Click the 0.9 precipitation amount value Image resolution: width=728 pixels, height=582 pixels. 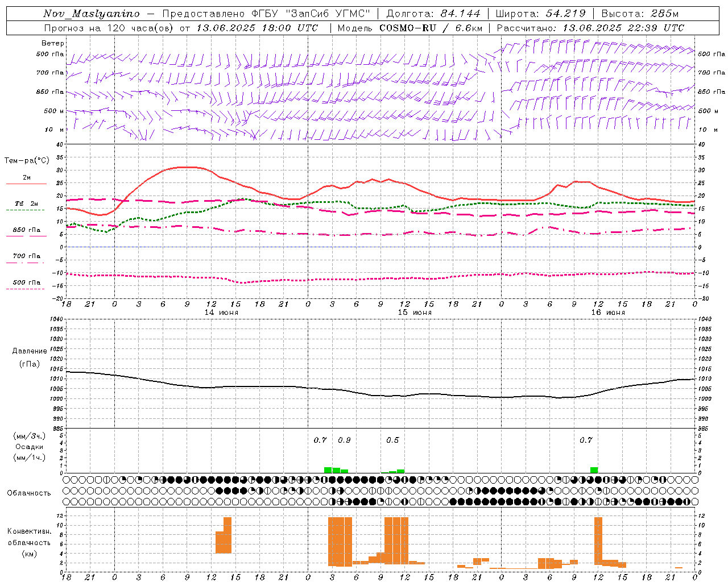[x=344, y=440]
